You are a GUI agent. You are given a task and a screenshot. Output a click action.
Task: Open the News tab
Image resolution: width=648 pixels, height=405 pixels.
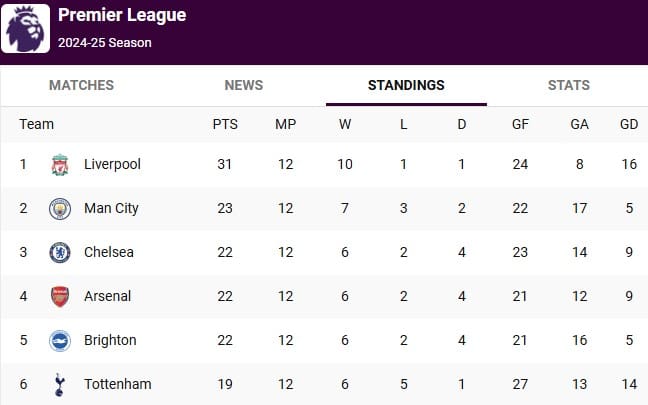coord(244,85)
